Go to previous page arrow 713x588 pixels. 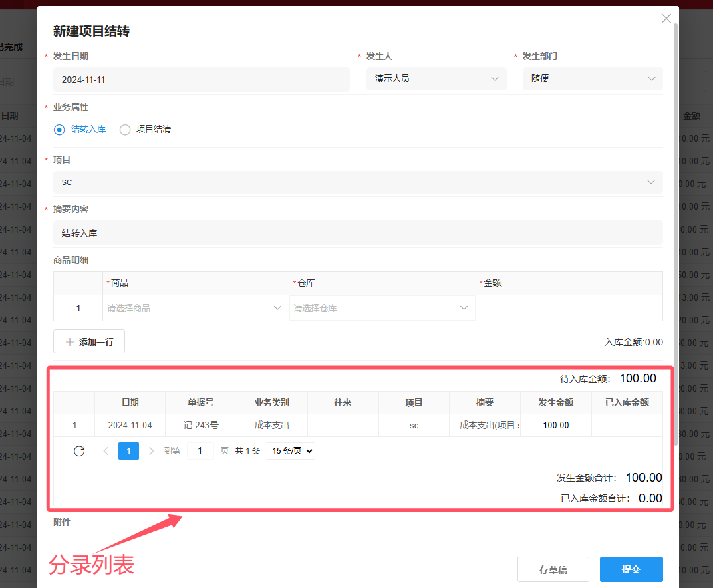(x=106, y=451)
